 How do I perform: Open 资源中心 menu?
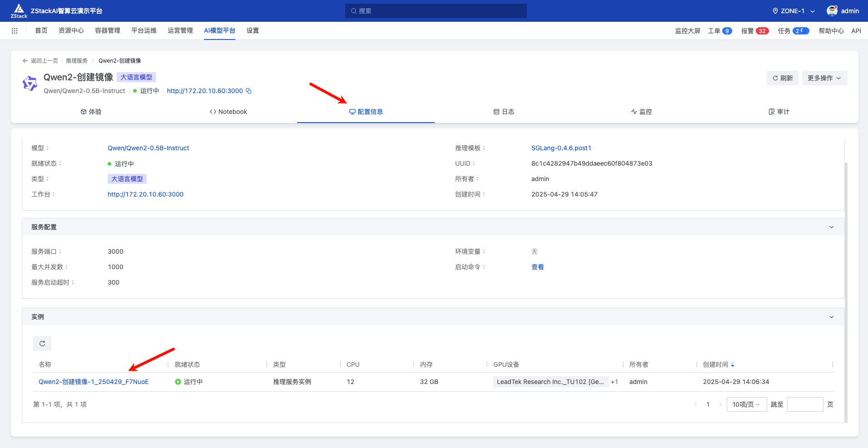pos(71,30)
